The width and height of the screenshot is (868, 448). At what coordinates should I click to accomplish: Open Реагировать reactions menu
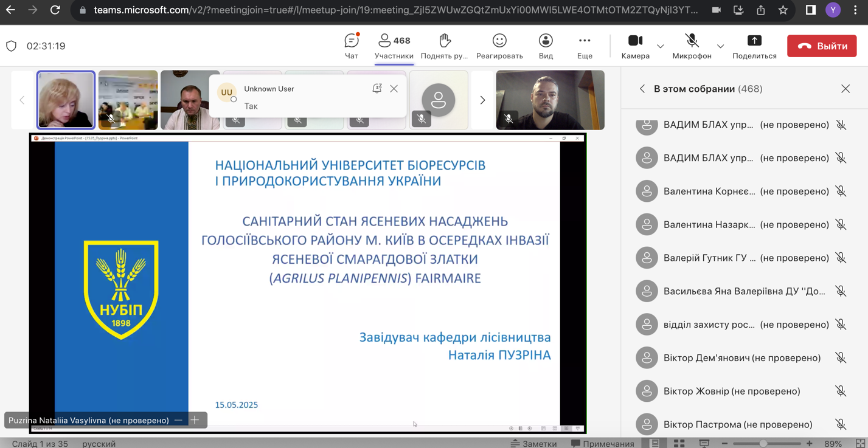coord(499,46)
